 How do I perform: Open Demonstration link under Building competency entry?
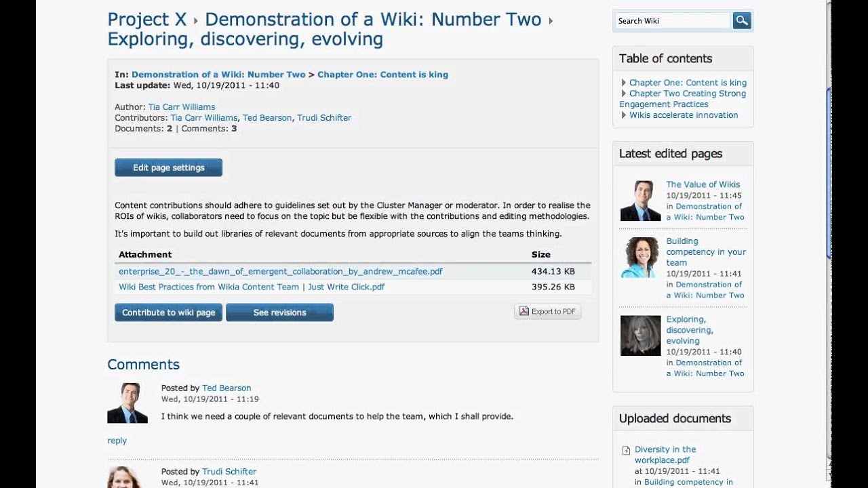(705, 290)
